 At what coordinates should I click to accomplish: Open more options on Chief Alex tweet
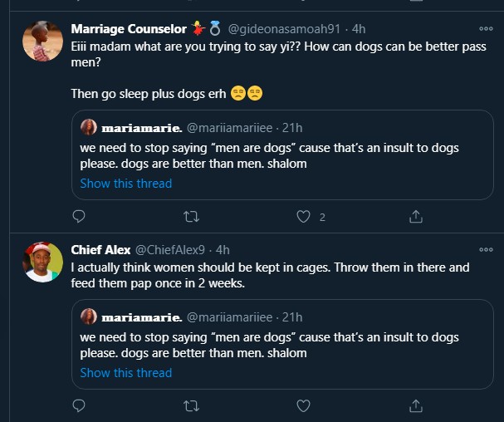pos(486,249)
